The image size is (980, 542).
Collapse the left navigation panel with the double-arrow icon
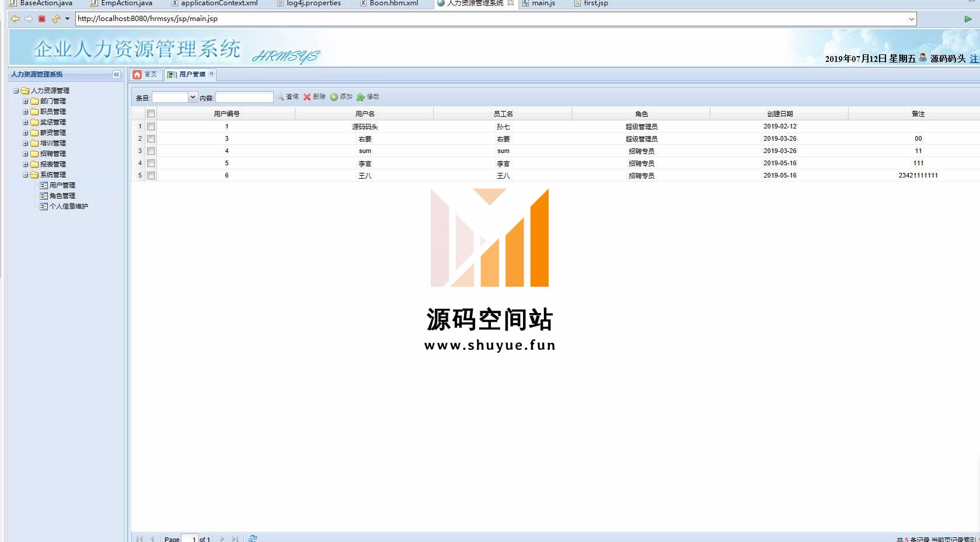pos(116,74)
